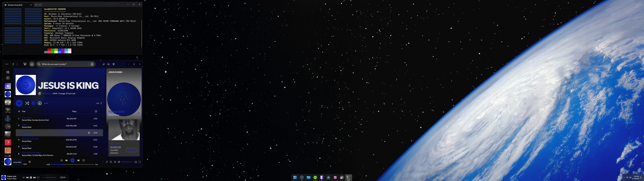This screenshot has width=644, height=181.
Task: Click the About the artist Kanye photo
Action: point(124,130)
